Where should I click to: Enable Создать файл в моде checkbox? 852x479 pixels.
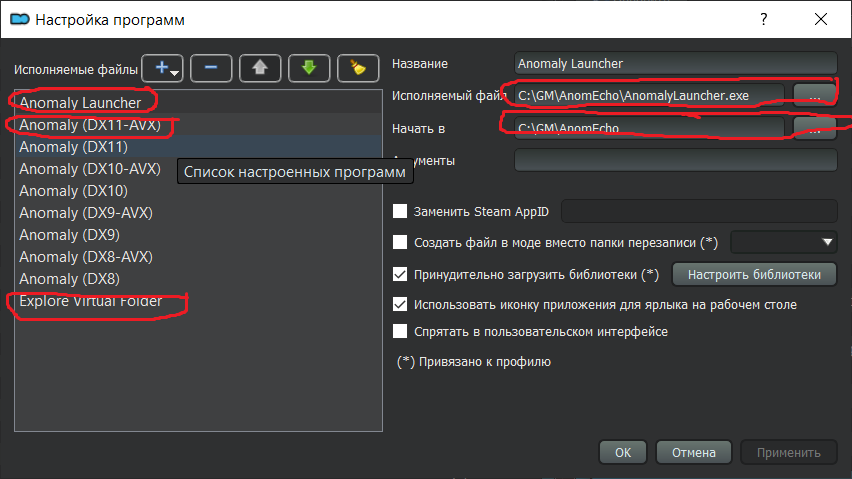[x=400, y=242]
